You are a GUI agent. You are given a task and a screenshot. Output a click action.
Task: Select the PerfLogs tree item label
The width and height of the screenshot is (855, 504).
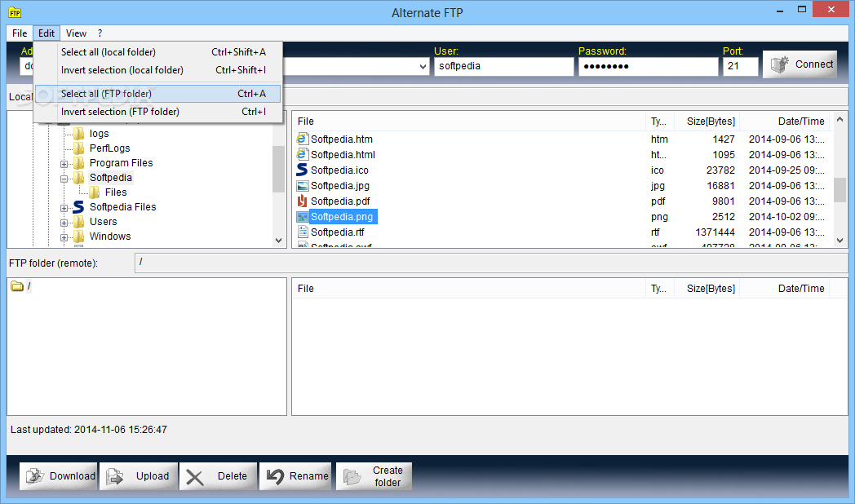click(109, 148)
